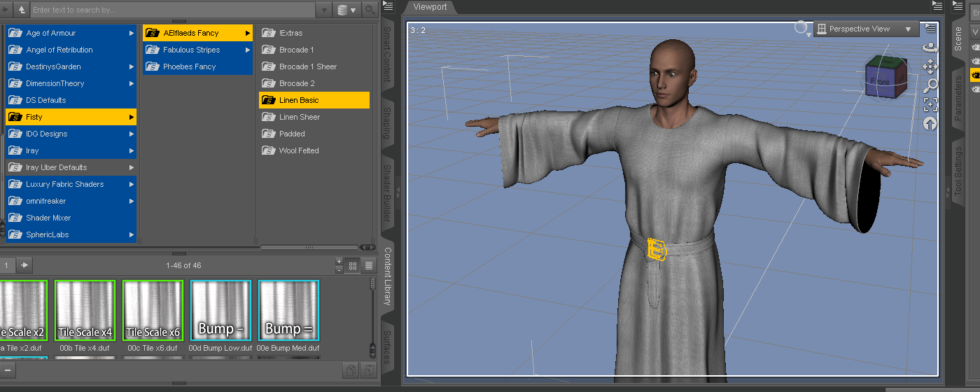
Task: Open the Viewport pane options menu
Action: 938,6
